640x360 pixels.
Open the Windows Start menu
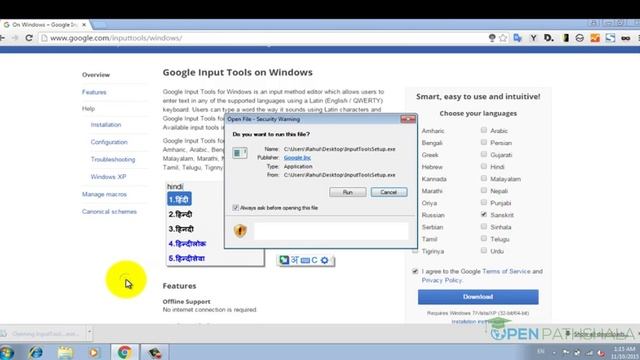(7, 352)
